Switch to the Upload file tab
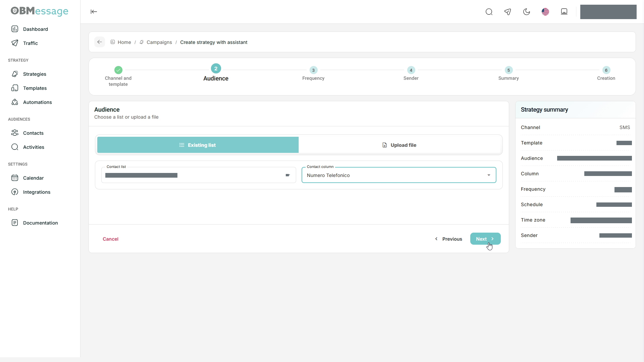The height and width of the screenshot is (362, 644). click(399, 145)
